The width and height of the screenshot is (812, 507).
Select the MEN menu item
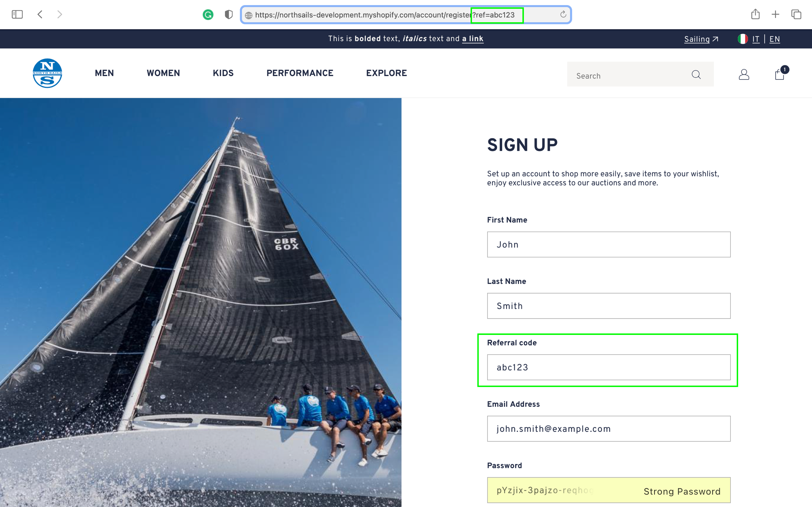105,73
